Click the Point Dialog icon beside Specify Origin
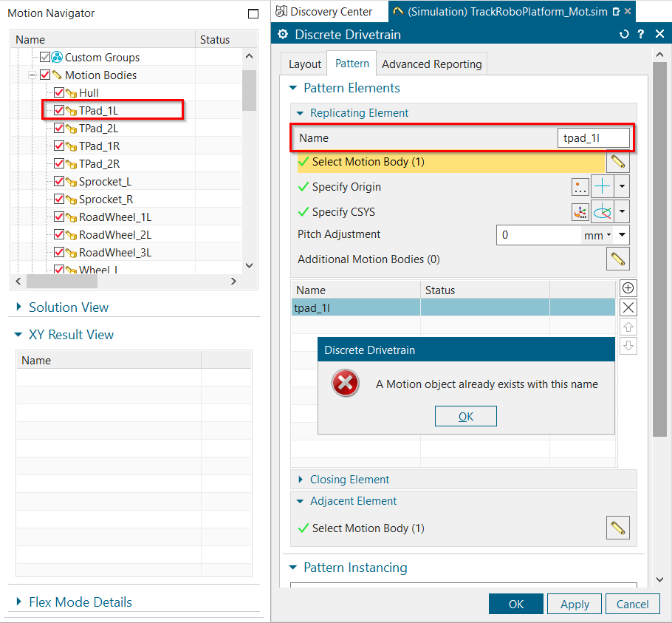This screenshot has width=672, height=623. point(580,187)
